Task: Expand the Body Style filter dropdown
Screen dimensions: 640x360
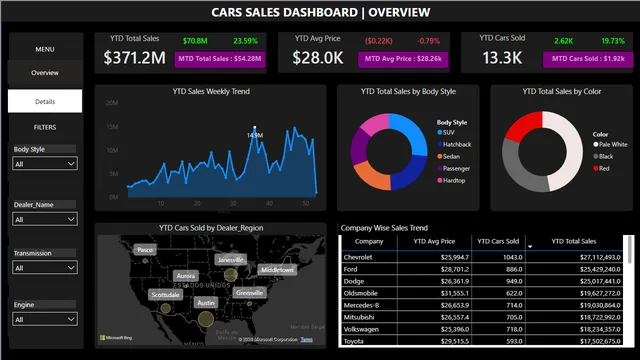Action: (x=45, y=164)
